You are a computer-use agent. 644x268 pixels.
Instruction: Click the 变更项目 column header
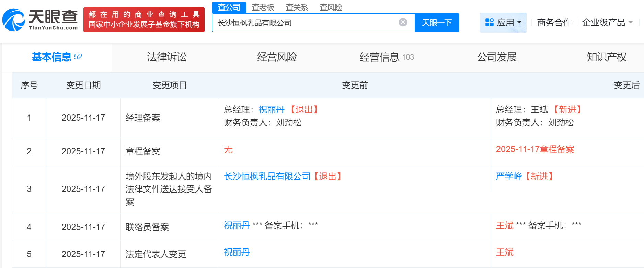pyautogui.click(x=170, y=85)
